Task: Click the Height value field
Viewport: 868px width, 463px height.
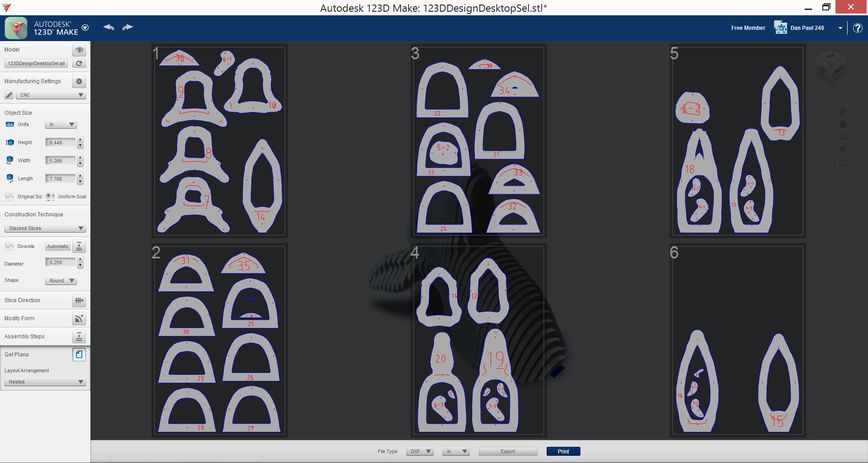Action: 60,143
